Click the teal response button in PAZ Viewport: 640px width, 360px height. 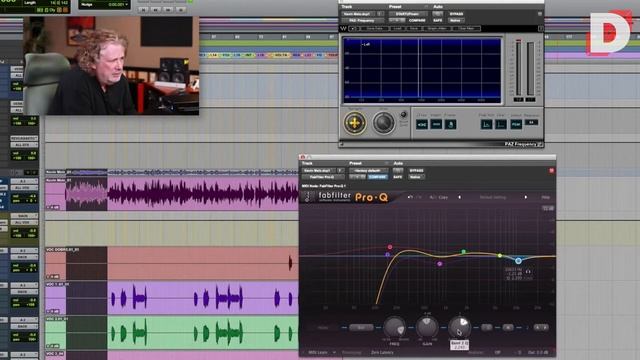point(516,124)
